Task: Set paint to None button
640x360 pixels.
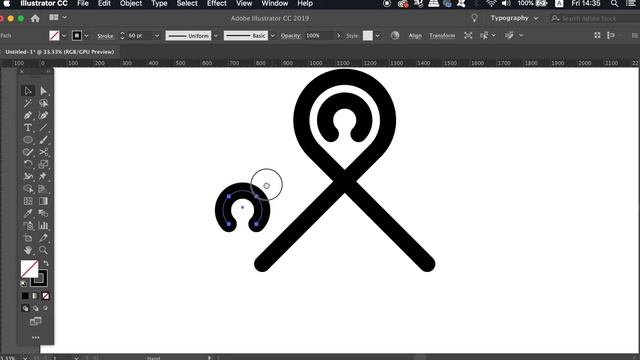Action: tap(46, 296)
